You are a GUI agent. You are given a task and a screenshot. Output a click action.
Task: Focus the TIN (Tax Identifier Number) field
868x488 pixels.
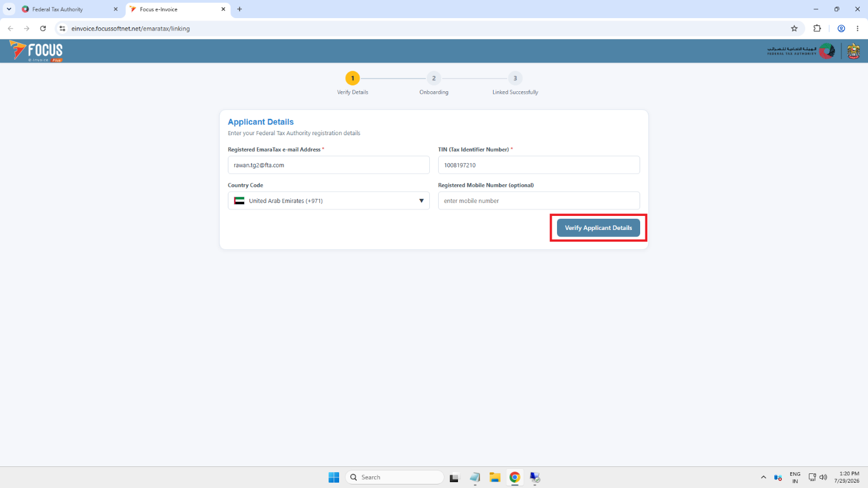[539, 165]
